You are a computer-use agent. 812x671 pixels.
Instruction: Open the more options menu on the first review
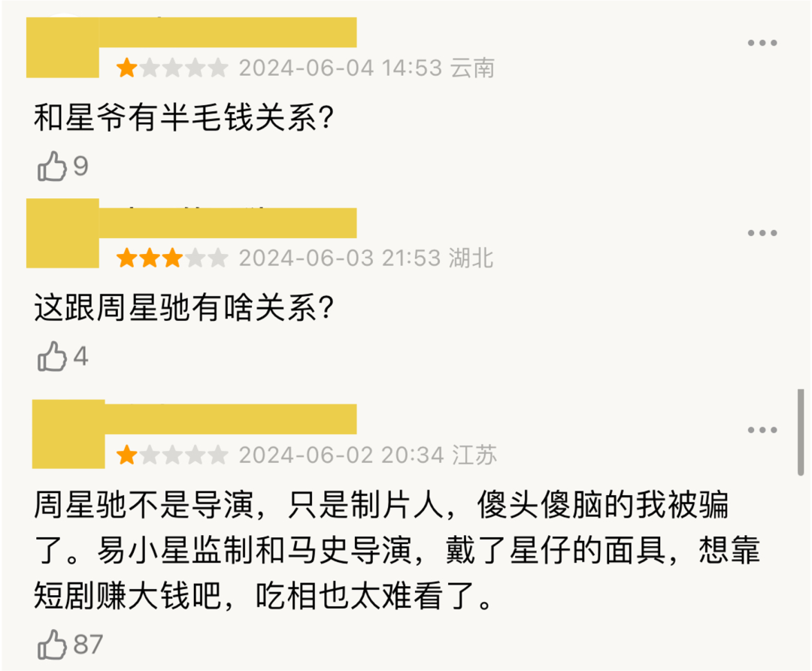[762, 43]
